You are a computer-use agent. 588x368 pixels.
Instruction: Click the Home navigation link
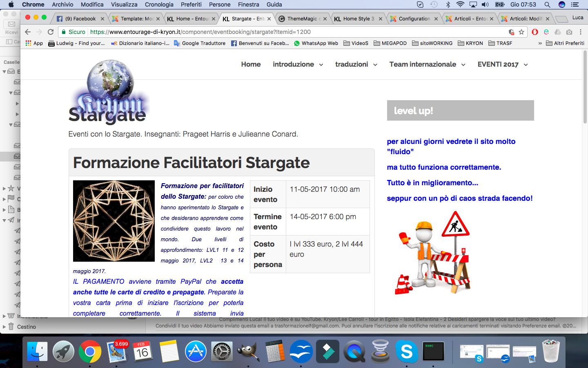251,64
